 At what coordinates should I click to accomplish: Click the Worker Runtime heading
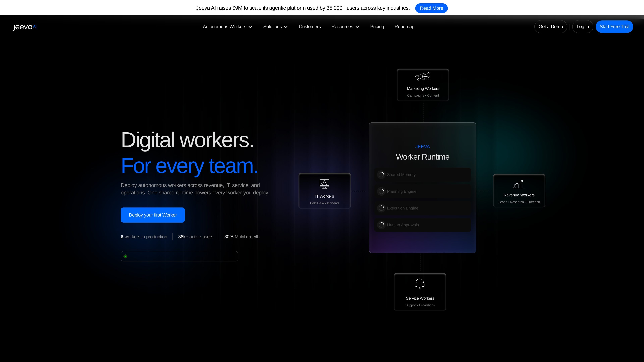(422, 157)
